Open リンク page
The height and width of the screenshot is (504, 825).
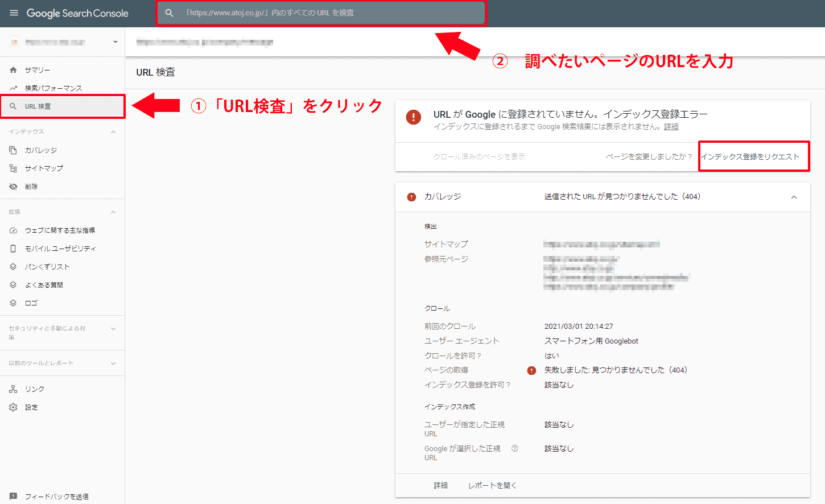coord(35,389)
